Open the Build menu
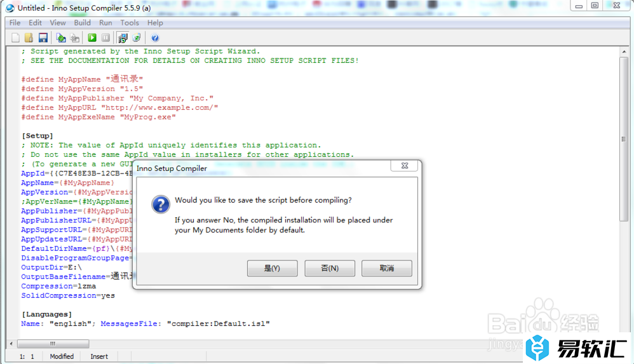634x364 pixels. [83, 23]
